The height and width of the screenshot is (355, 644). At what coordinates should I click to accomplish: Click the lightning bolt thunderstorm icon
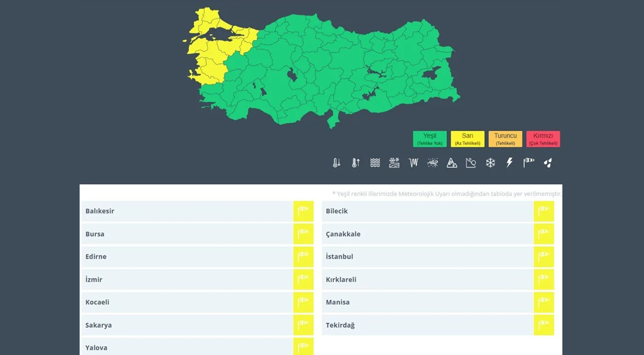click(x=510, y=163)
